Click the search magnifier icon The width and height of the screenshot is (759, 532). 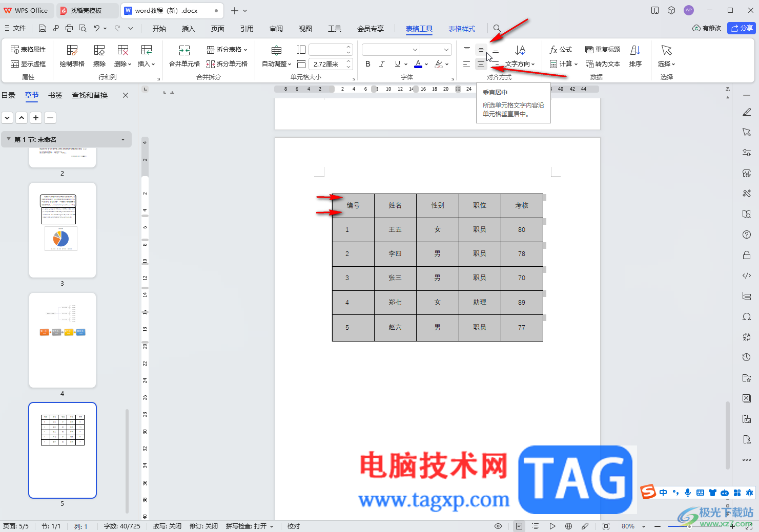tap(497, 28)
